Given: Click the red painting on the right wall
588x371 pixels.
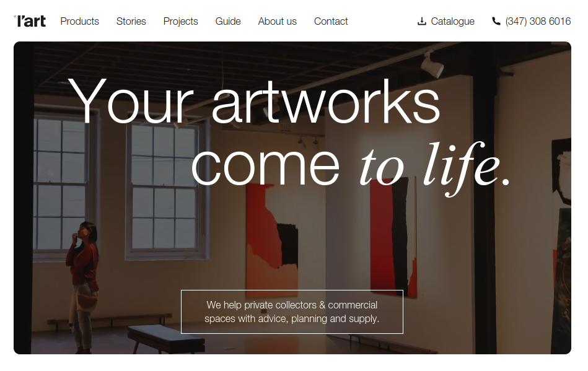Looking at the screenshot, I should [x=393, y=237].
